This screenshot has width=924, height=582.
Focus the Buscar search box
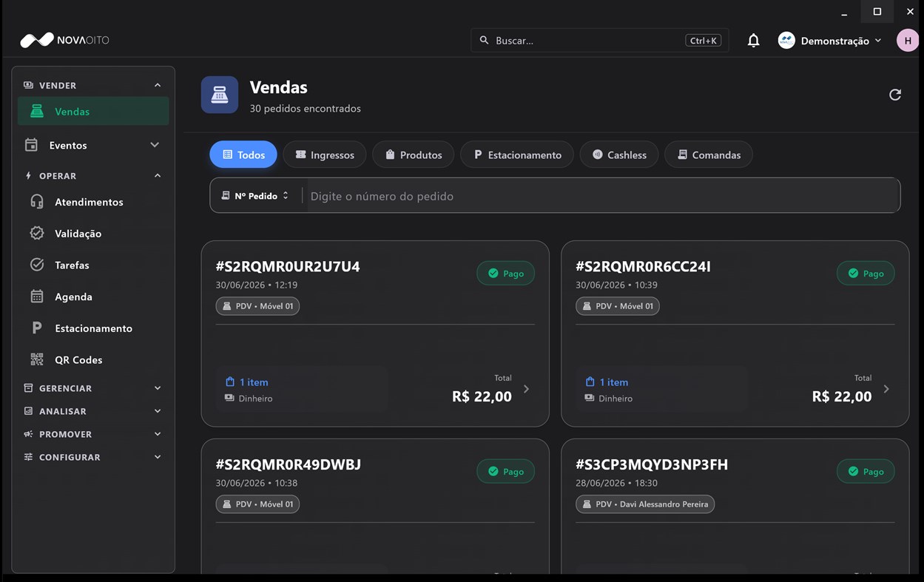(600, 40)
